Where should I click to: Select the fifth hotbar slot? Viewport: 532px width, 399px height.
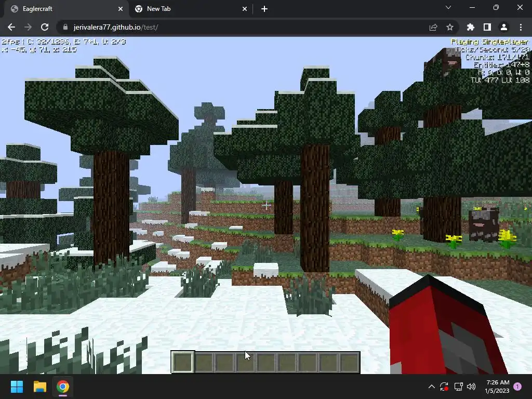coord(266,362)
